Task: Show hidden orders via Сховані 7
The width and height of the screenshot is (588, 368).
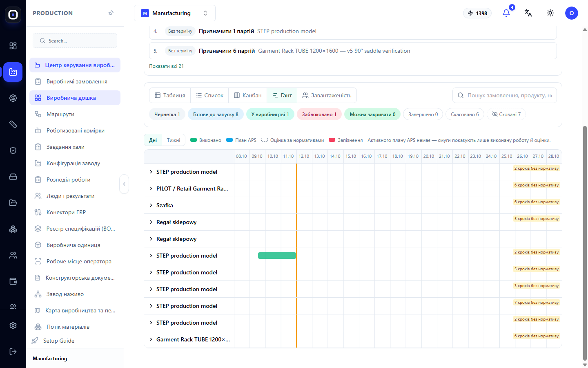Action: [506, 114]
